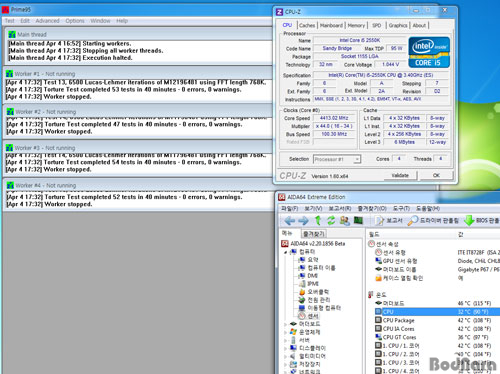Click the AIDA64 green up arrow icon
The image size is (500, 374).
coord(318,220)
